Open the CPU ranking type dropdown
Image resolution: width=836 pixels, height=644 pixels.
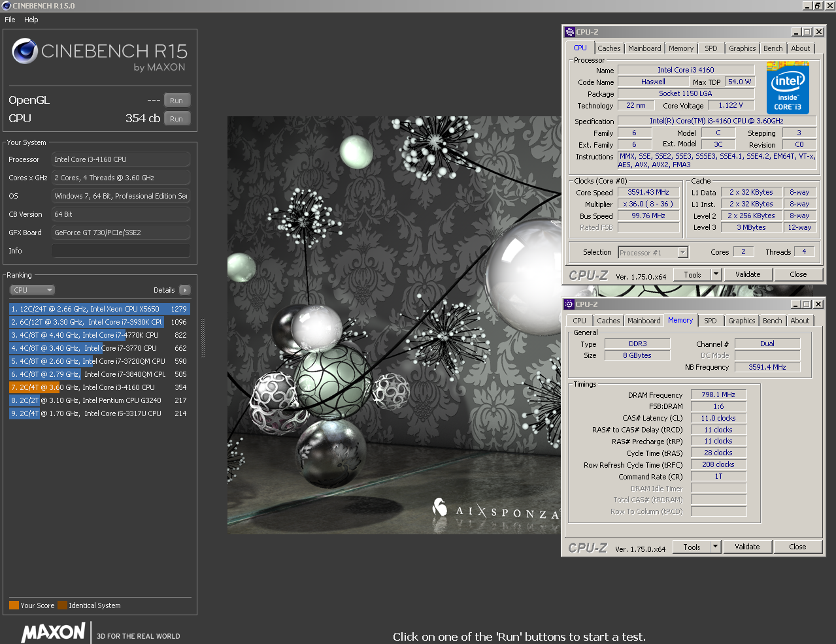pos(32,290)
